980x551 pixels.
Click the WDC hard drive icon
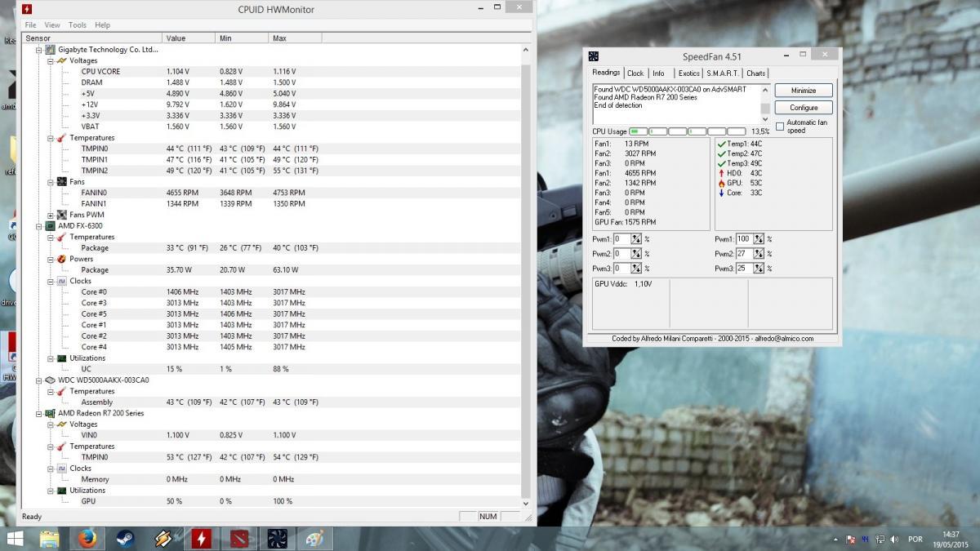pos(50,380)
